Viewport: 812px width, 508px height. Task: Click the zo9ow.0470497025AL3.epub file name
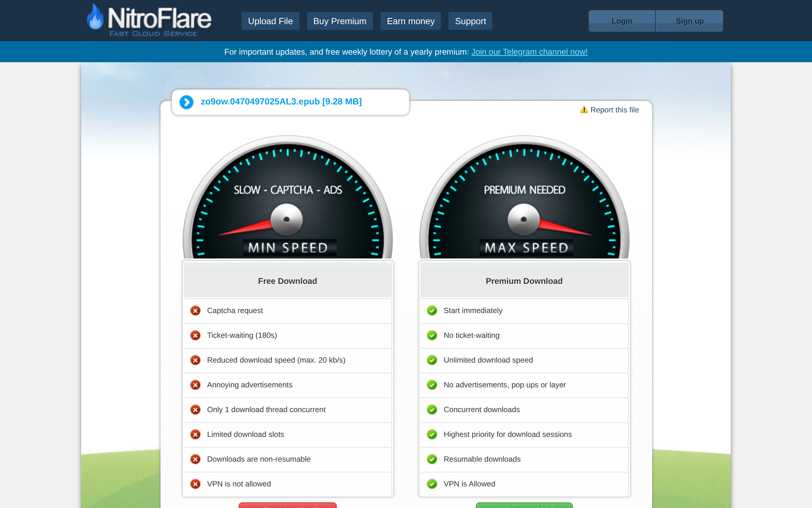pos(281,102)
